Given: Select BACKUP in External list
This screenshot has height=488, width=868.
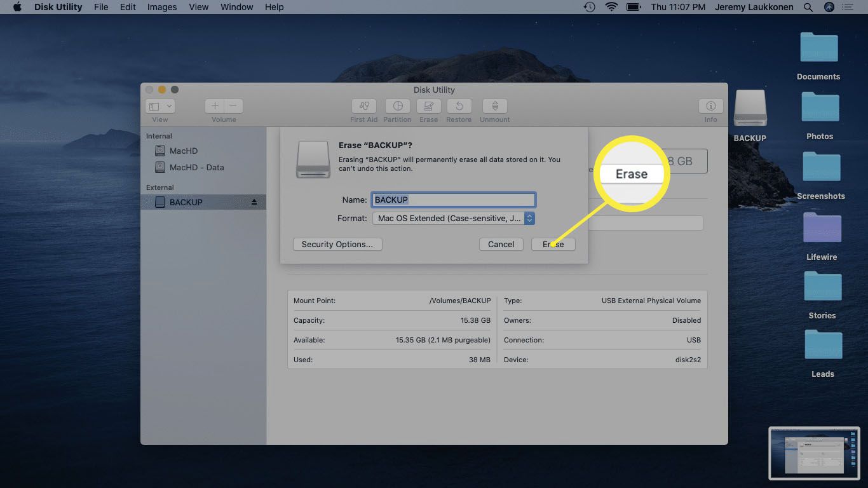Looking at the screenshot, I should (203, 202).
